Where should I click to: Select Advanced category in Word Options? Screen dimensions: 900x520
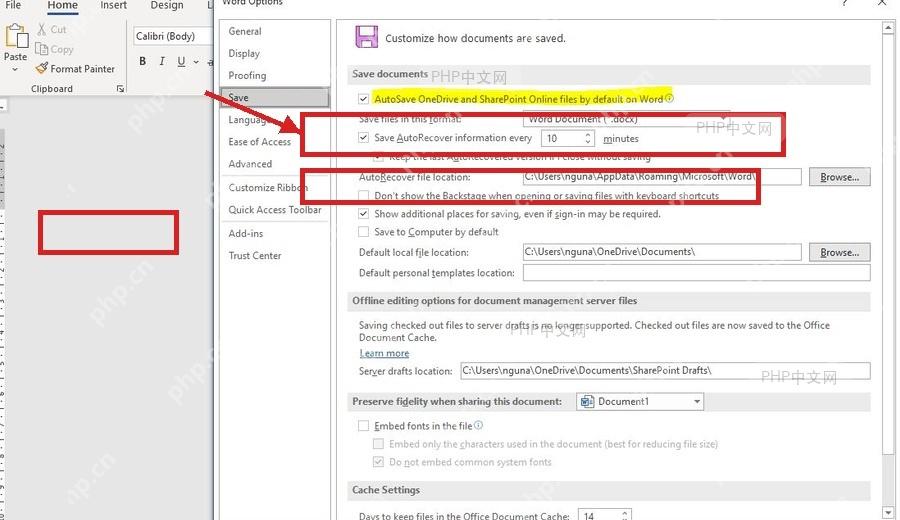(x=274, y=164)
